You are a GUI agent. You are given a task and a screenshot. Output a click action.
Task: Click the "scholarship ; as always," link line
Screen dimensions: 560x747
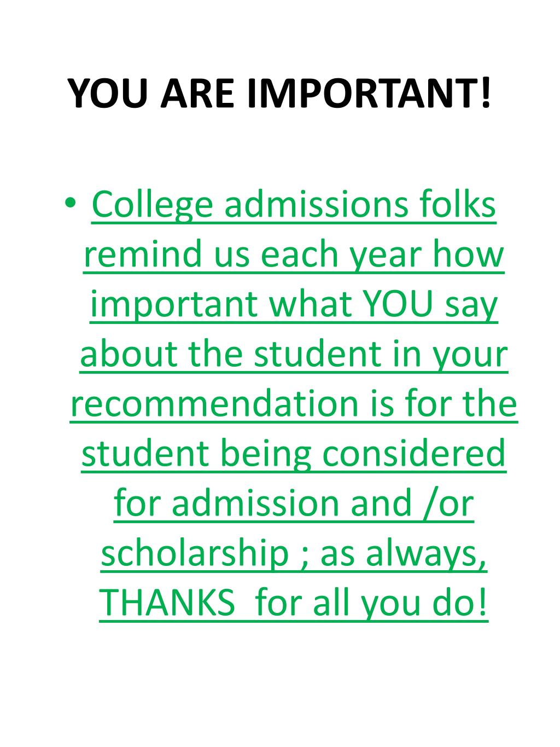tap(294, 554)
